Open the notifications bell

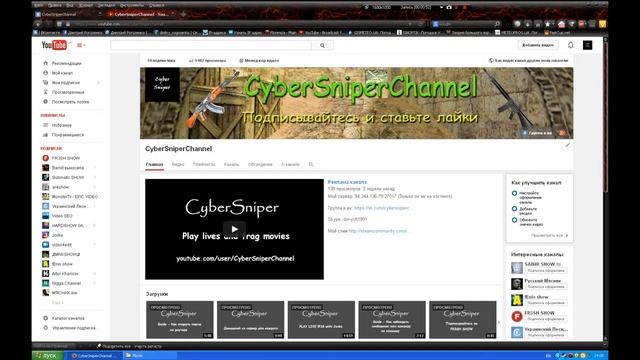coord(571,45)
